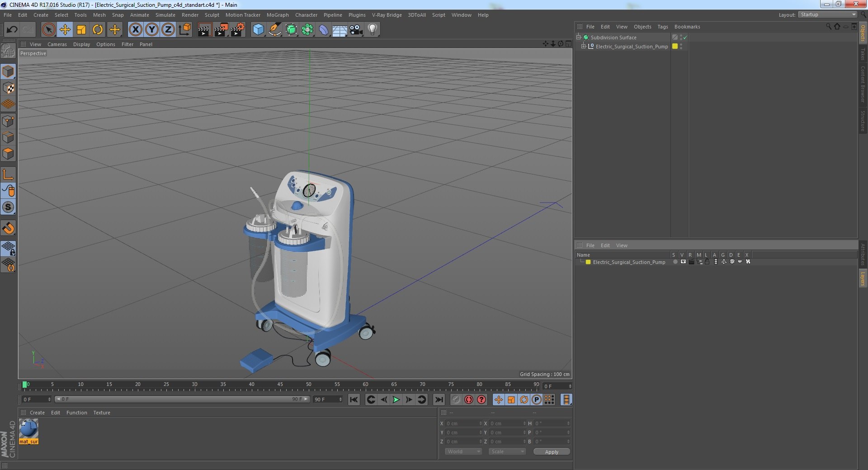Add a subdivision surface generator
Viewport: 868px width, 470px height.
tap(291, 30)
